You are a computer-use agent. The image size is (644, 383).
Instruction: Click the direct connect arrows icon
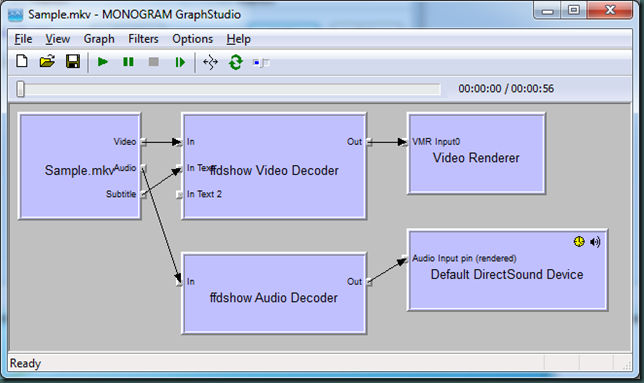[210, 62]
